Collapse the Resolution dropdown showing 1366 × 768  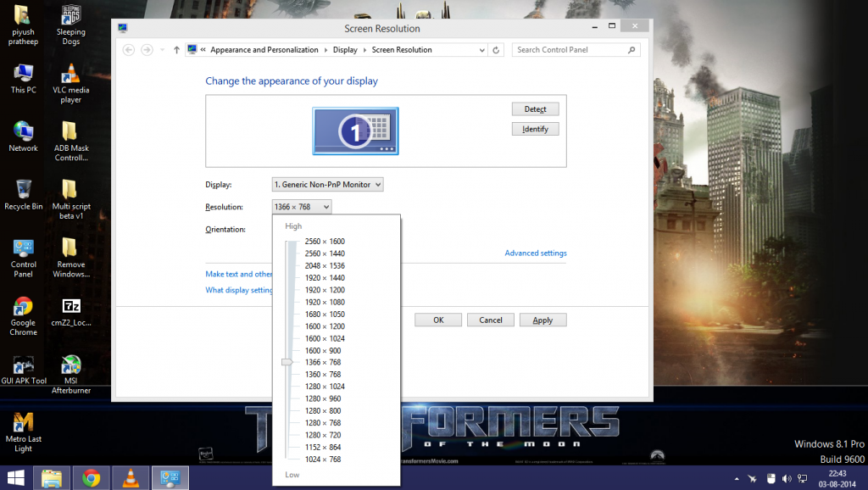click(x=302, y=207)
